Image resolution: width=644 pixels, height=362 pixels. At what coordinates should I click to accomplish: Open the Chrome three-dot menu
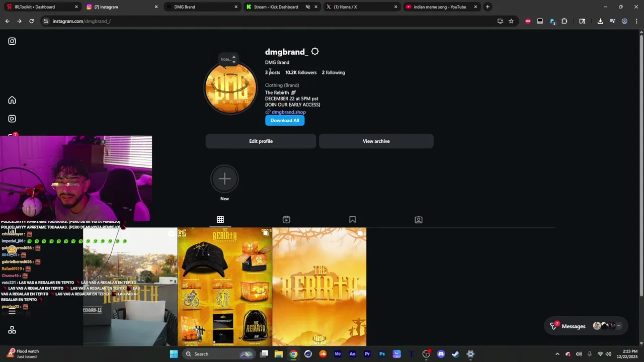point(636,21)
